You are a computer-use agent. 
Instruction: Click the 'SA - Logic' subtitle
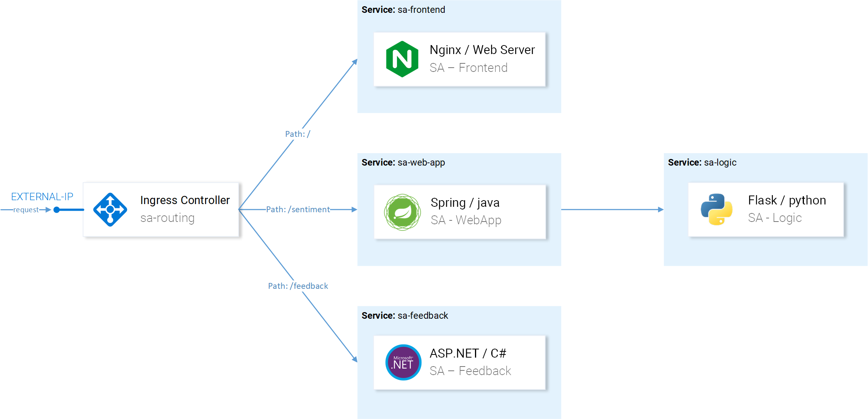(775, 218)
